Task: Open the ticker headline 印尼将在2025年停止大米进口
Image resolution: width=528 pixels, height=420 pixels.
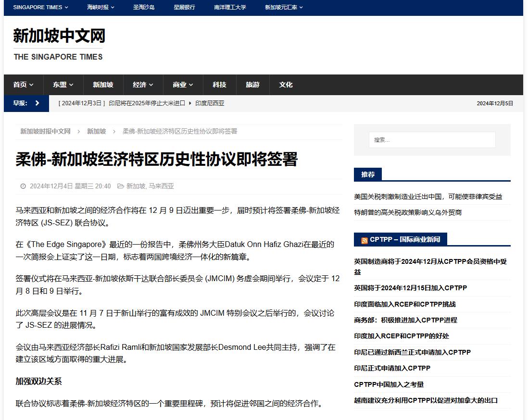Action: coord(147,103)
